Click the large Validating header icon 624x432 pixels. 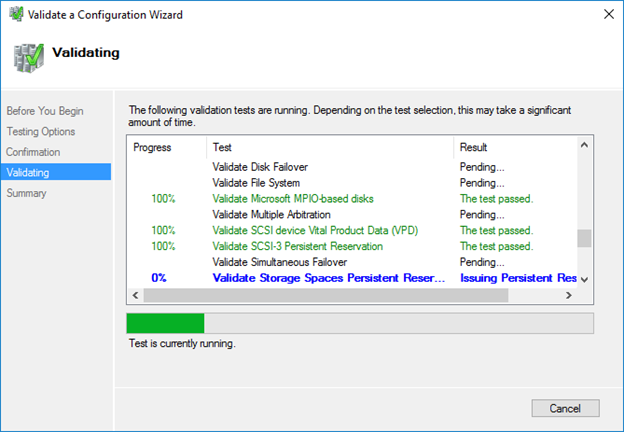pos(28,58)
